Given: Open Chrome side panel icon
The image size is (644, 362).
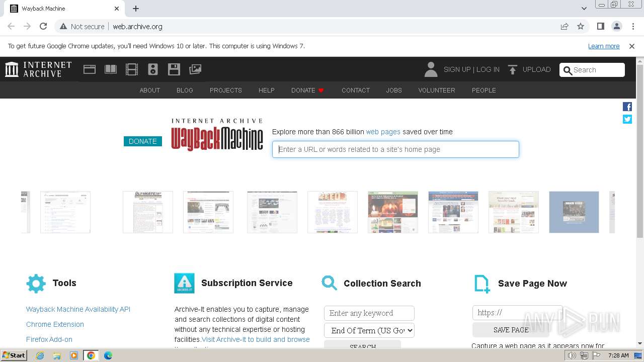Looking at the screenshot, I should (601, 26).
